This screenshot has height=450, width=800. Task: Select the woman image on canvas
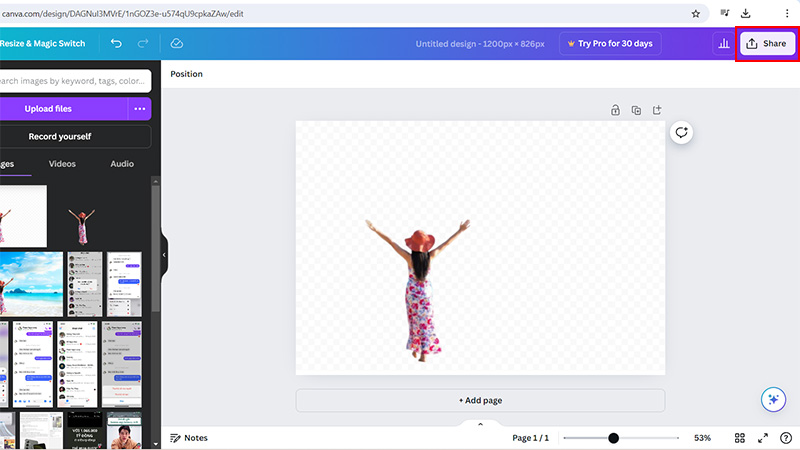[x=418, y=290]
